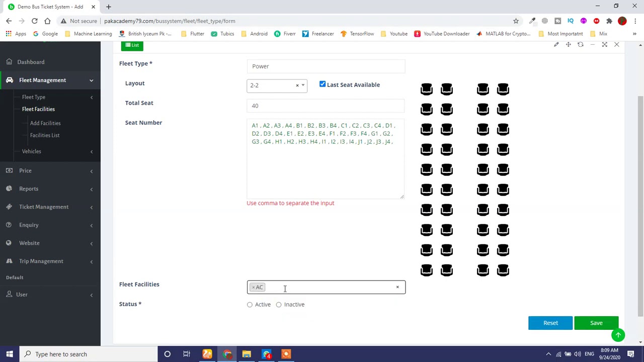The image size is (644, 362).
Task: Click the Fleet Facilities multiselect field
Action: click(326, 288)
